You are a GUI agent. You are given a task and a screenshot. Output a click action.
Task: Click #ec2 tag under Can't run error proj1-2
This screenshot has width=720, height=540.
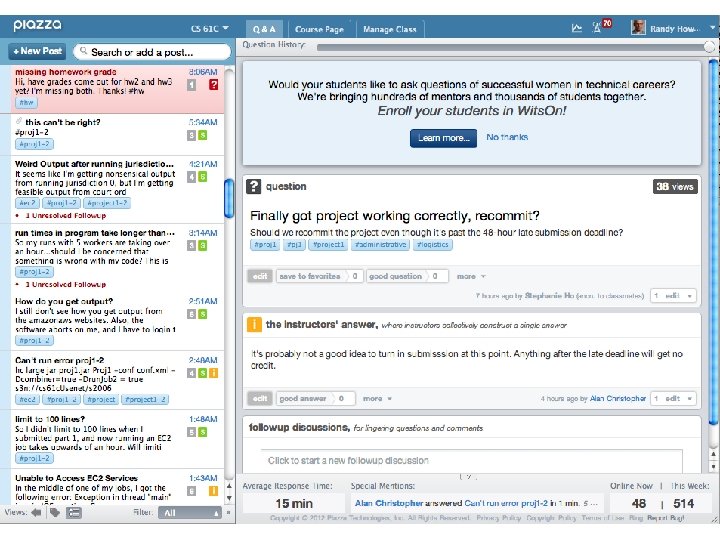(x=28, y=399)
